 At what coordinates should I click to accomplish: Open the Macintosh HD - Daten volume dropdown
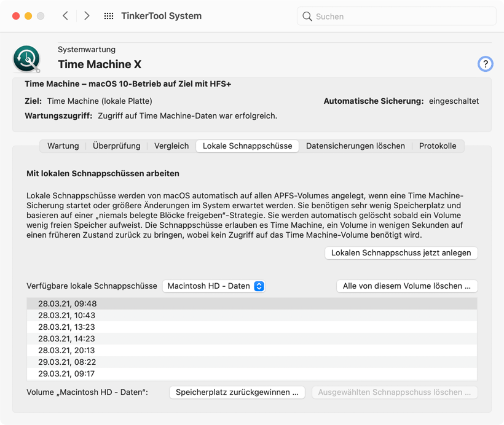point(214,286)
